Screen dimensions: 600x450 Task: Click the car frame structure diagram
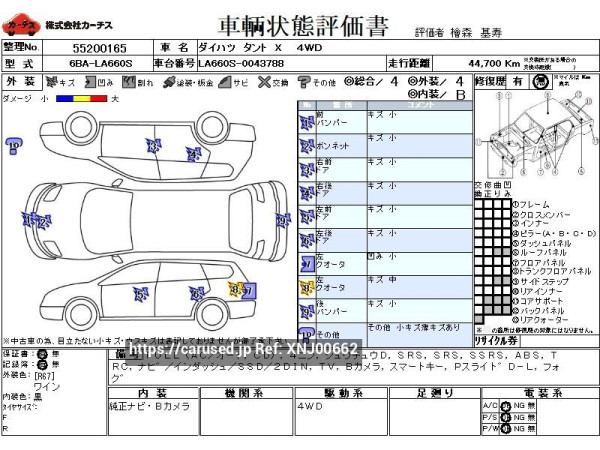pyautogui.click(x=539, y=134)
